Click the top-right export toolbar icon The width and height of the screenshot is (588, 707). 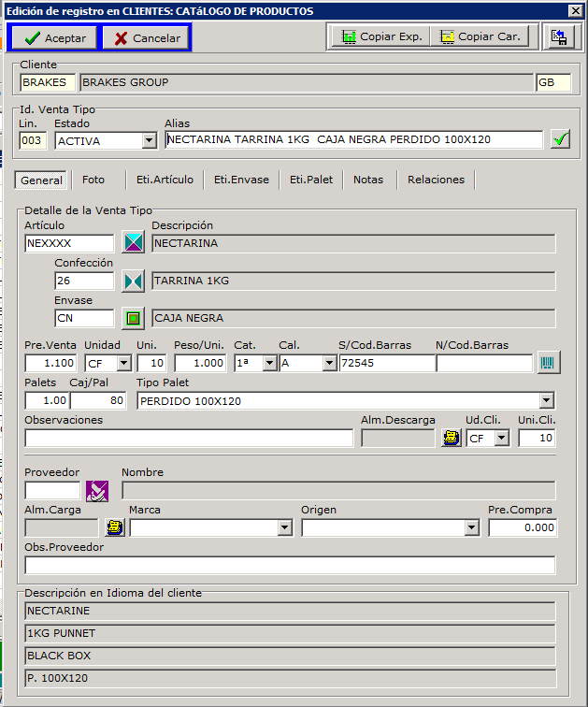pos(559,36)
